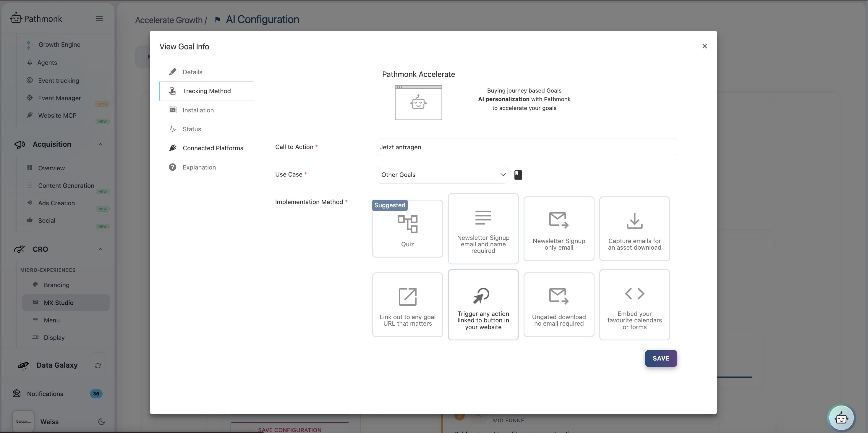
Task: Save the goal with SAVE button
Action: point(661,358)
